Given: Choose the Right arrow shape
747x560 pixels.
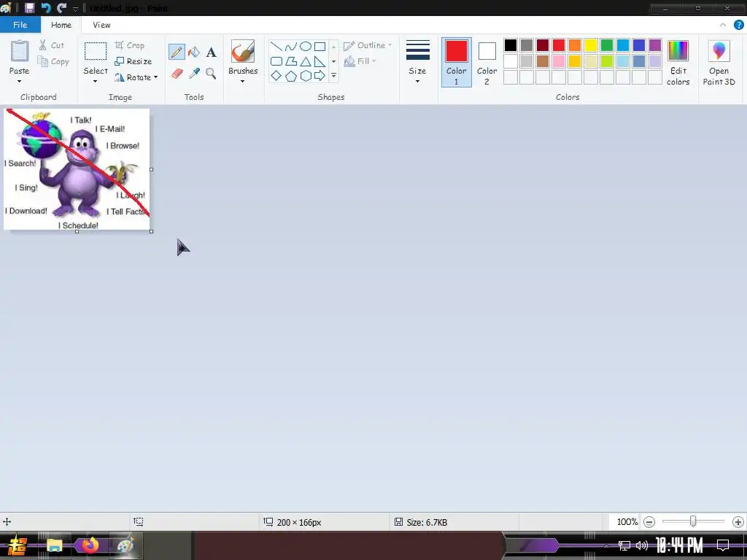Looking at the screenshot, I should (320, 76).
